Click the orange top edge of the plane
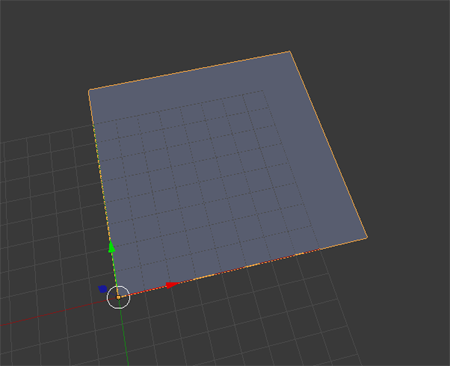 (189, 71)
